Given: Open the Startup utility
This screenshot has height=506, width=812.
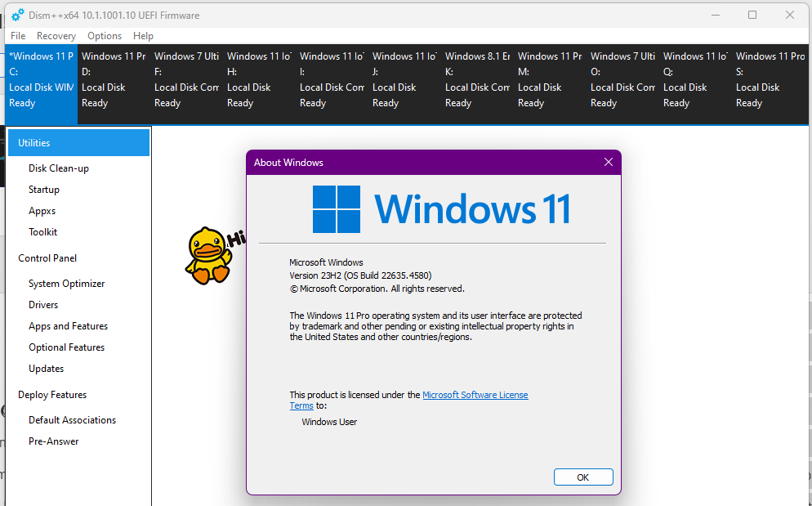Looking at the screenshot, I should coord(44,190).
